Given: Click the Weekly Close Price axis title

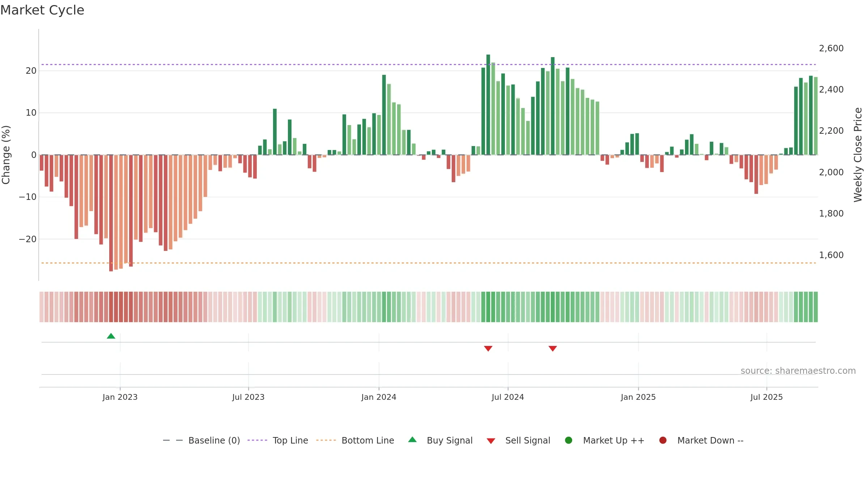Looking at the screenshot, I should tap(858, 155).
